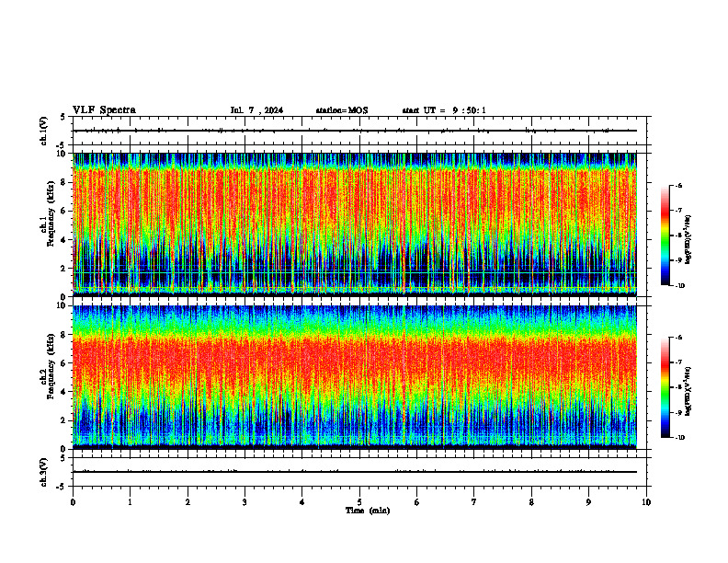Click the ch.1 spectrogram color bar
This screenshot has height=563, width=728.
pyautogui.click(x=665, y=236)
